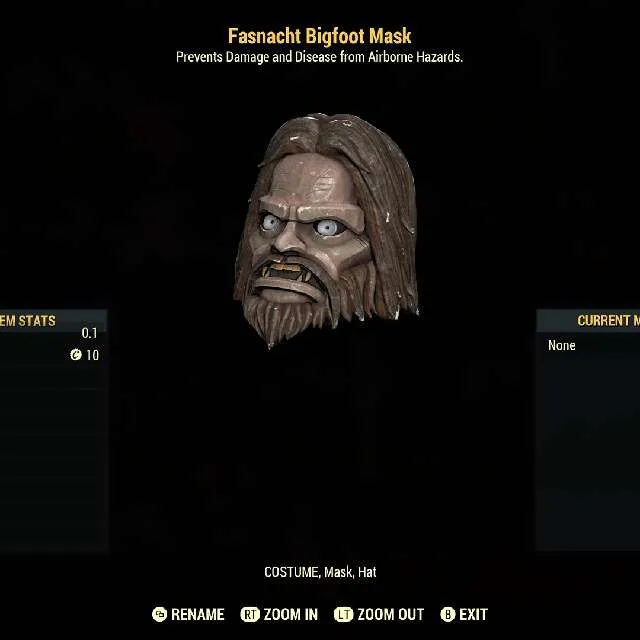Open the Current Mods panel header
640x640 pixels.
(x=588, y=320)
